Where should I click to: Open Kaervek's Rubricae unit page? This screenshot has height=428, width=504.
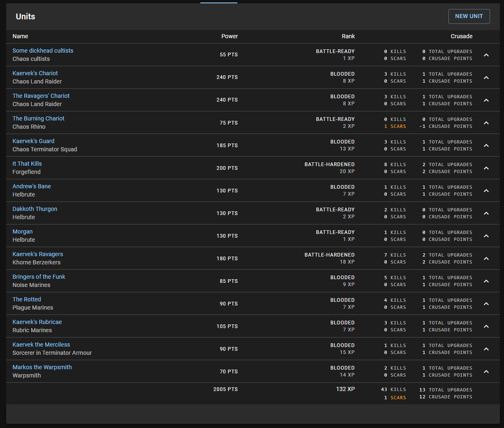point(37,322)
